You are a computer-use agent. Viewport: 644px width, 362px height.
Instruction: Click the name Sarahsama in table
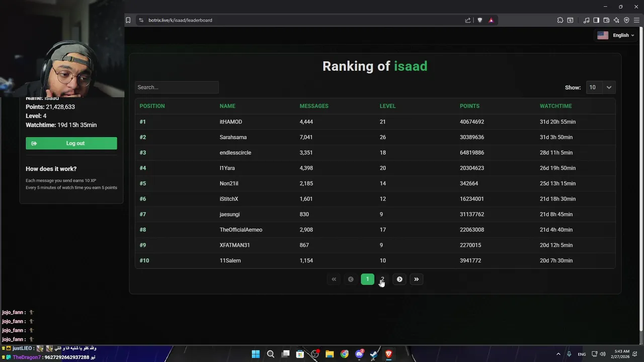coord(233,137)
